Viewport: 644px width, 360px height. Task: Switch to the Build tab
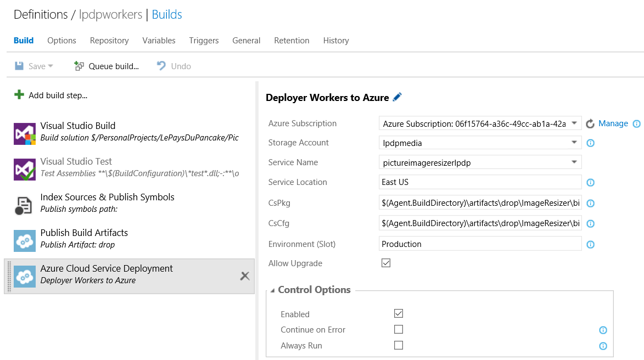coord(24,40)
